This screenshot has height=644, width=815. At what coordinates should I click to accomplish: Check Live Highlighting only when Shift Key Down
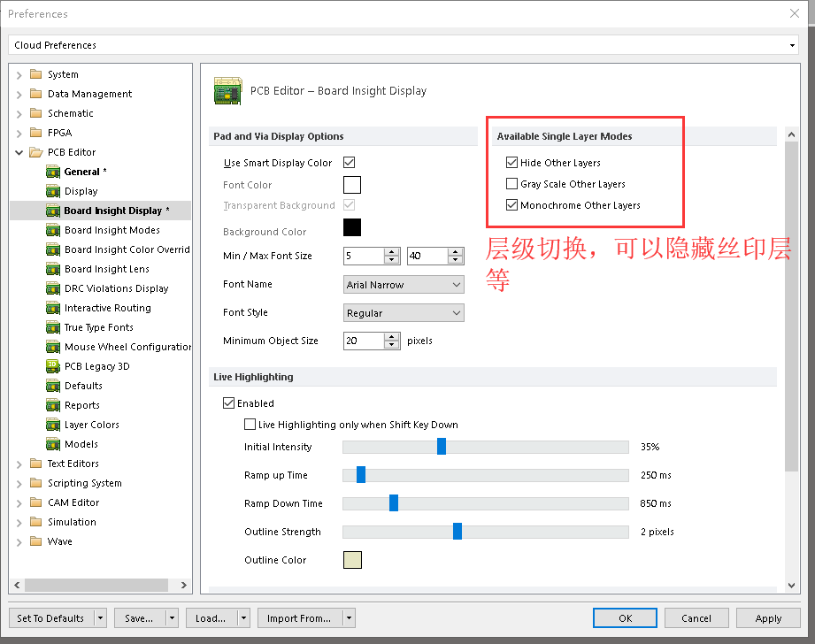click(250, 424)
